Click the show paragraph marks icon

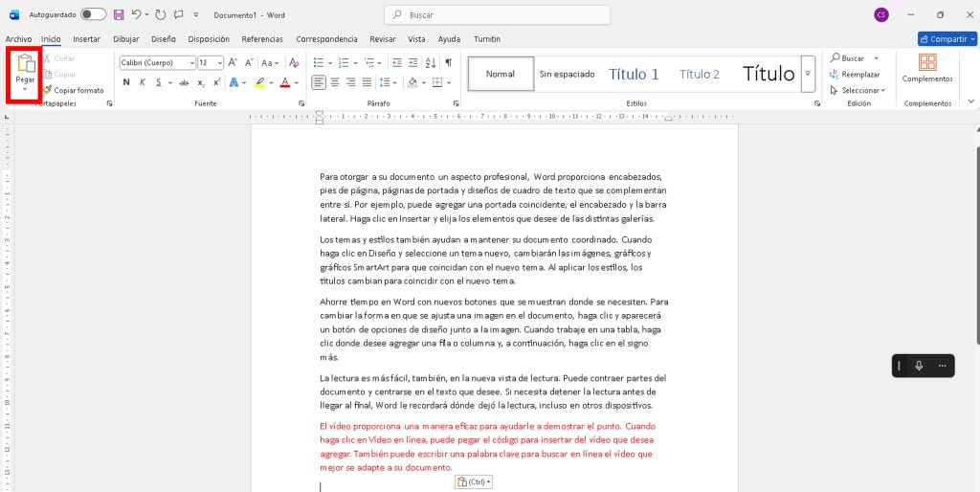(448, 62)
